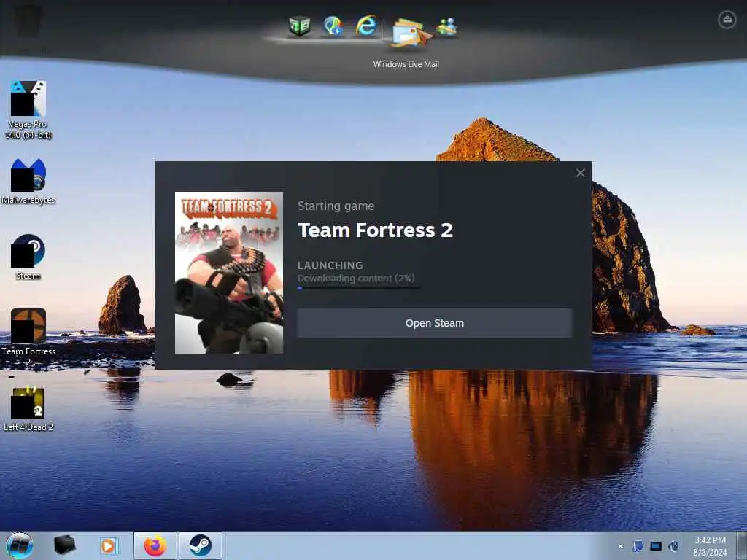The height and width of the screenshot is (560, 747).
Task: Click the 'Downloading content (2%)' status text
Action: click(x=356, y=278)
